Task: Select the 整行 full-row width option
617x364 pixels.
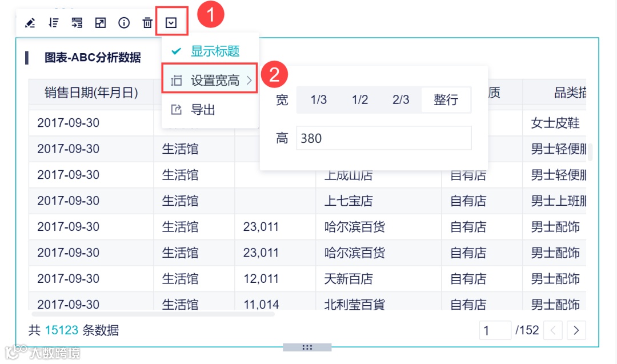Action: pos(447,99)
